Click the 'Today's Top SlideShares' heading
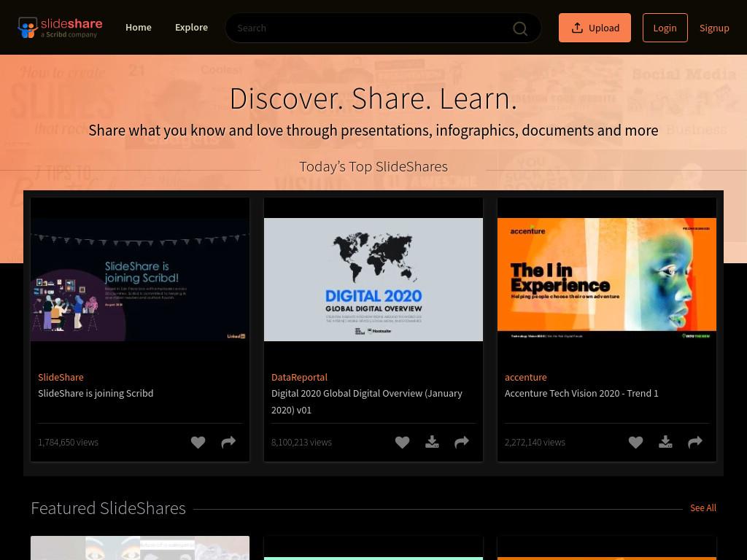747x560 pixels. point(373,167)
